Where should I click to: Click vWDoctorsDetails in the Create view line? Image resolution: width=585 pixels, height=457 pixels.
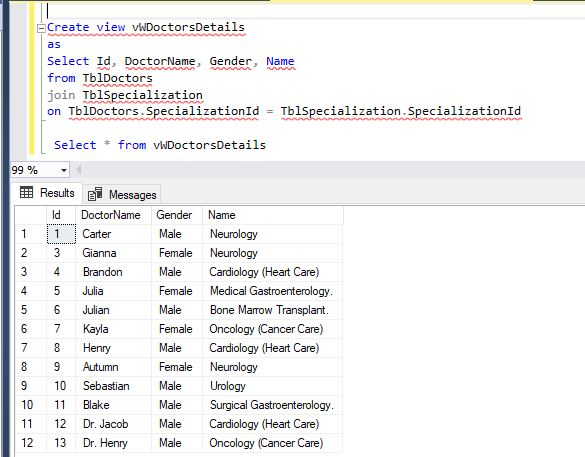(188, 27)
